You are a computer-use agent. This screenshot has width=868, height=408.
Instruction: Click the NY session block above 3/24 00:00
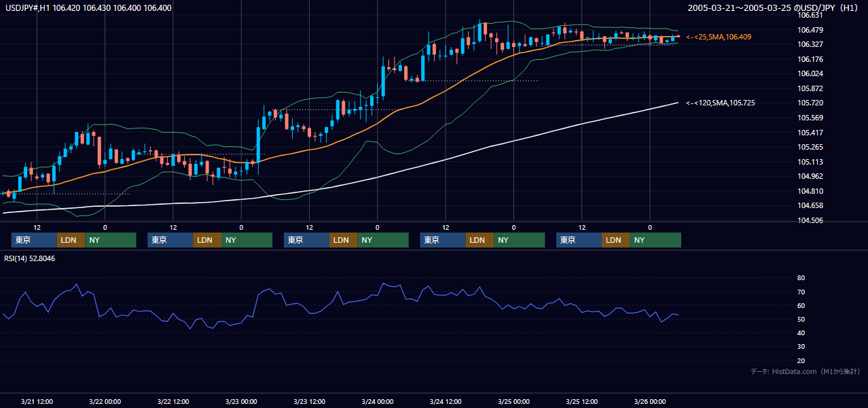click(383, 240)
